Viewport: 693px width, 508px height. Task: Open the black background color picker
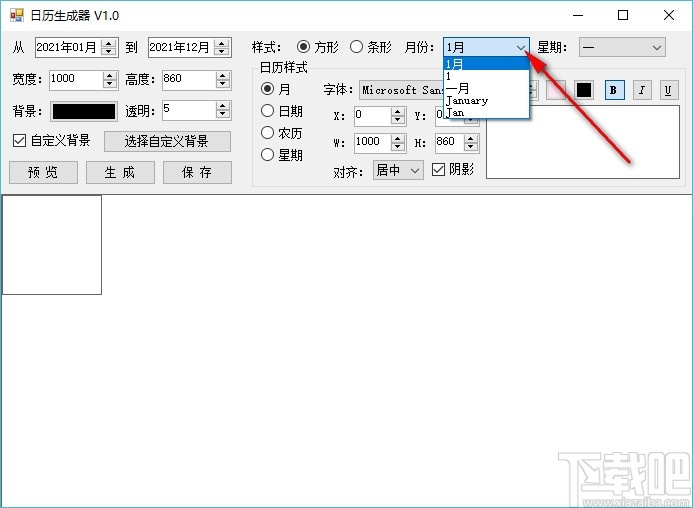click(84, 111)
